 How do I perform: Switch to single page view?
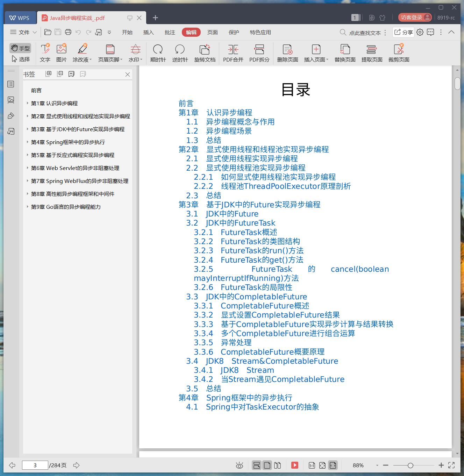tap(267, 465)
